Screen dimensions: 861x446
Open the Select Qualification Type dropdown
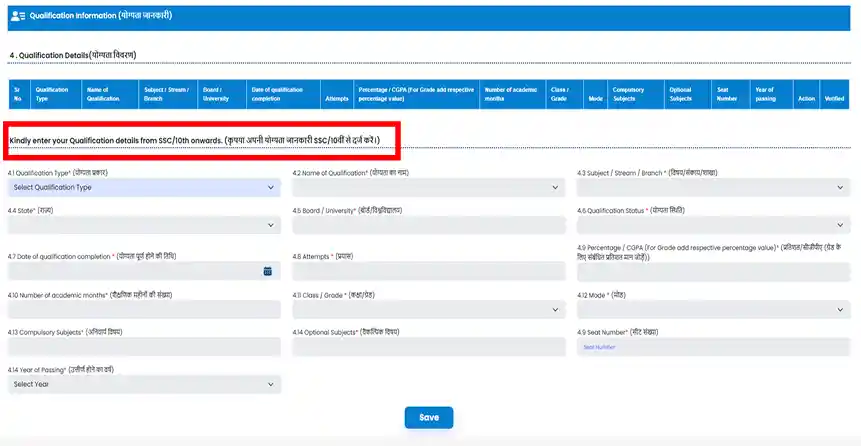click(x=144, y=187)
